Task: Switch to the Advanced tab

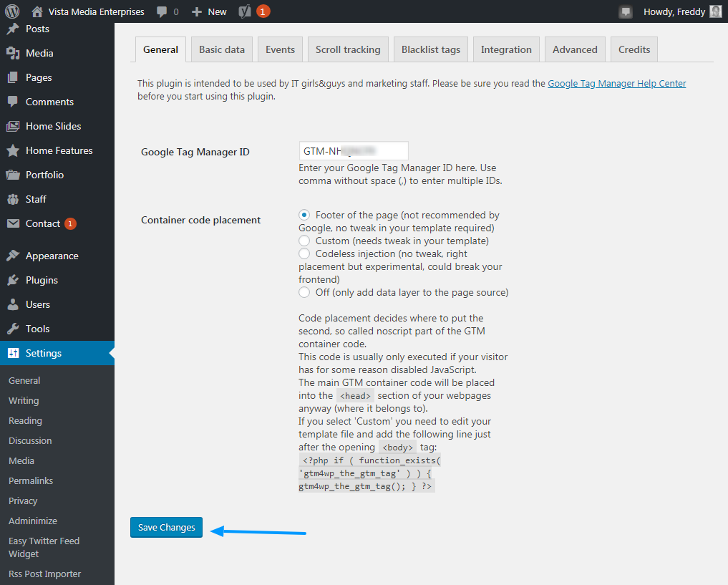Action: coord(575,49)
